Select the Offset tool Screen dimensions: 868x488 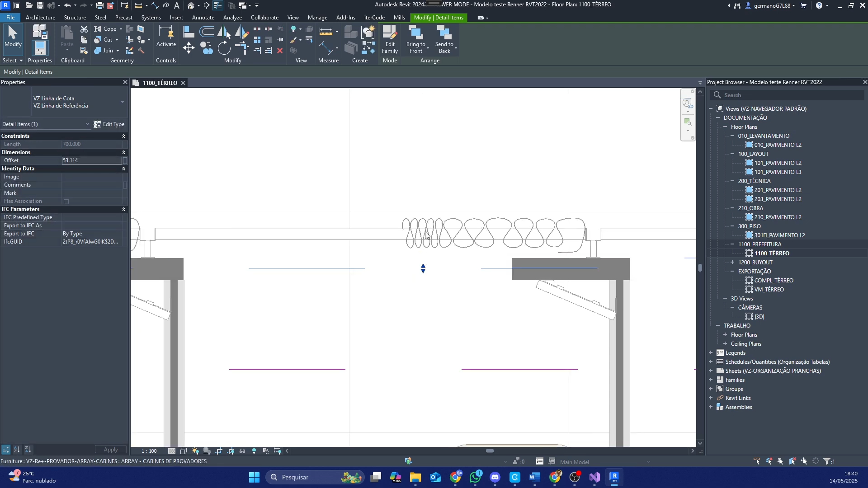tap(207, 31)
